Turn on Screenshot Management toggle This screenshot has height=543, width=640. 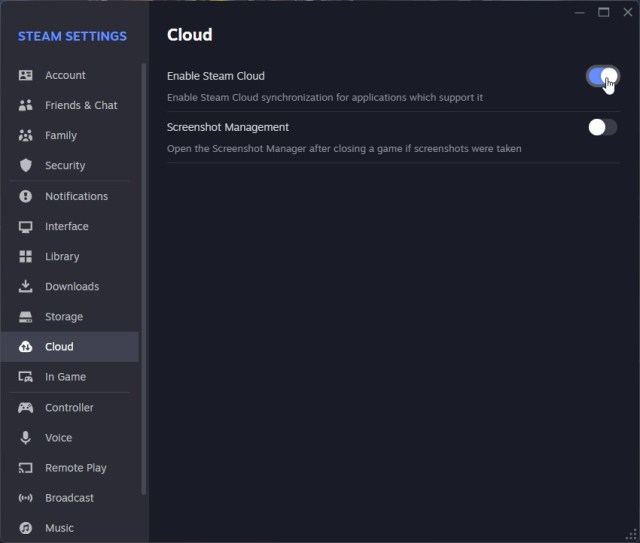pyautogui.click(x=602, y=127)
